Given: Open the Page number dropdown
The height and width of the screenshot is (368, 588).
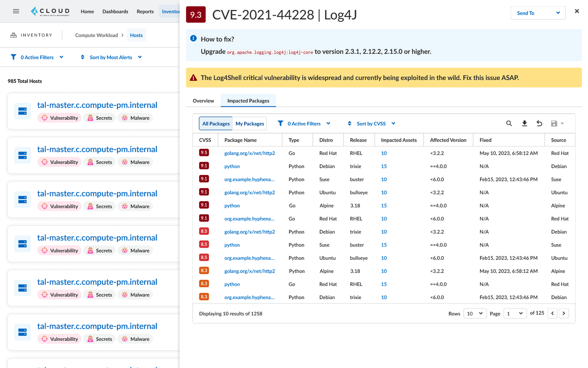Looking at the screenshot, I should 515,314.
